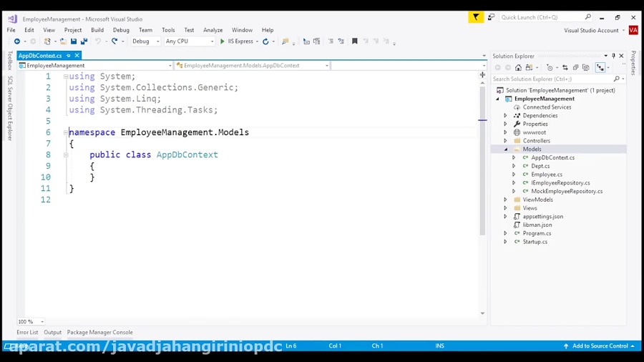Open the Build menu

coord(97,30)
